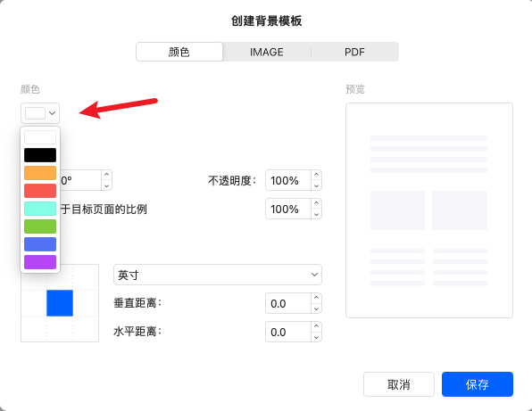Image resolution: width=532 pixels, height=411 pixels.
Task: Switch to the IMAGE tab
Action: tap(267, 52)
